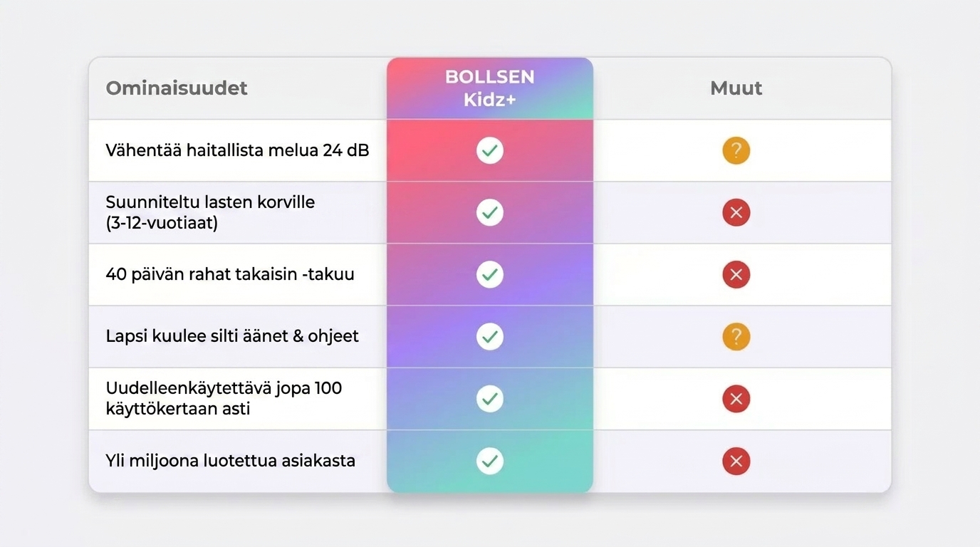Click the Muut column header
The image size is (980, 547).
[736, 88]
